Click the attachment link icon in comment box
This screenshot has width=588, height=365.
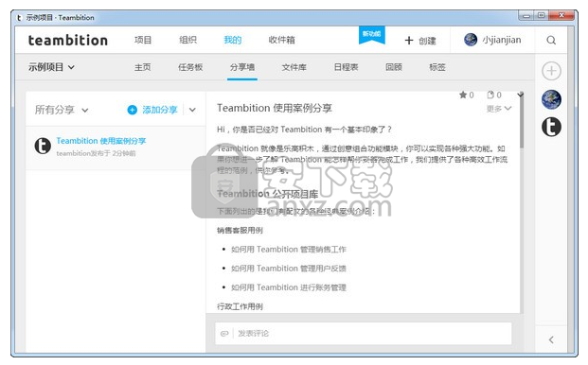pos(224,333)
